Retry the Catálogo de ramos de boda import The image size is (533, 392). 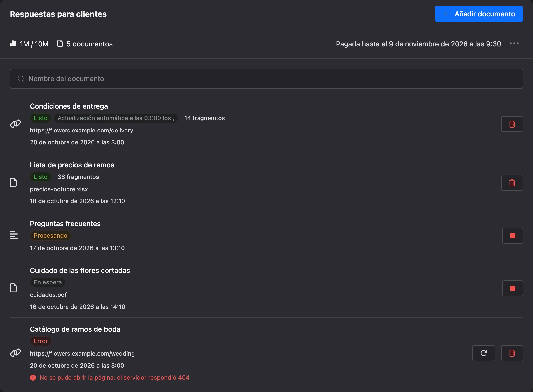pos(483,353)
